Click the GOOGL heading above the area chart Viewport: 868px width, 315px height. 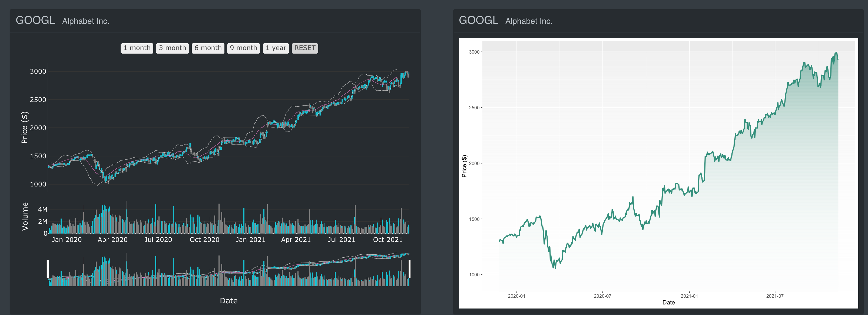478,20
